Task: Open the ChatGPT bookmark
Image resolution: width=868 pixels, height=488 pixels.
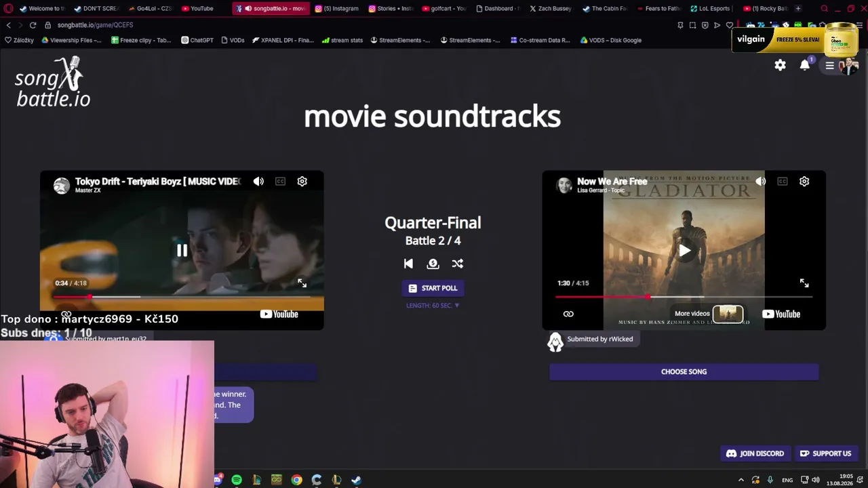Action: coord(197,40)
